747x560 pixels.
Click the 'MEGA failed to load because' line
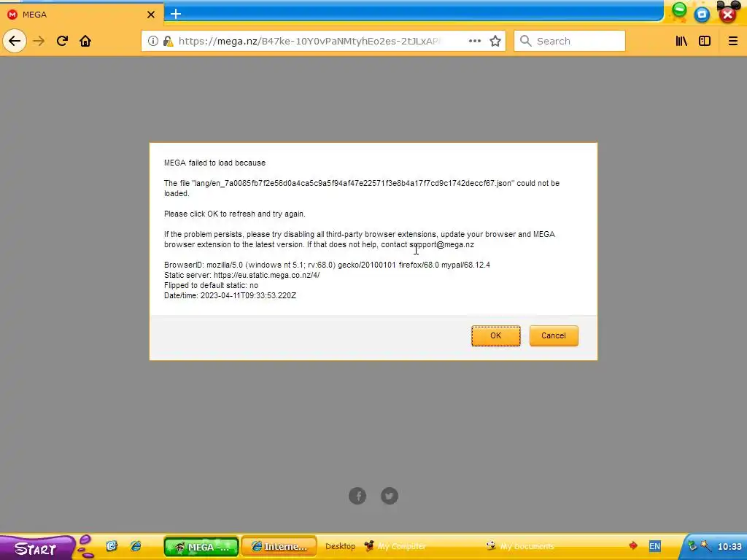(x=215, y=163)
